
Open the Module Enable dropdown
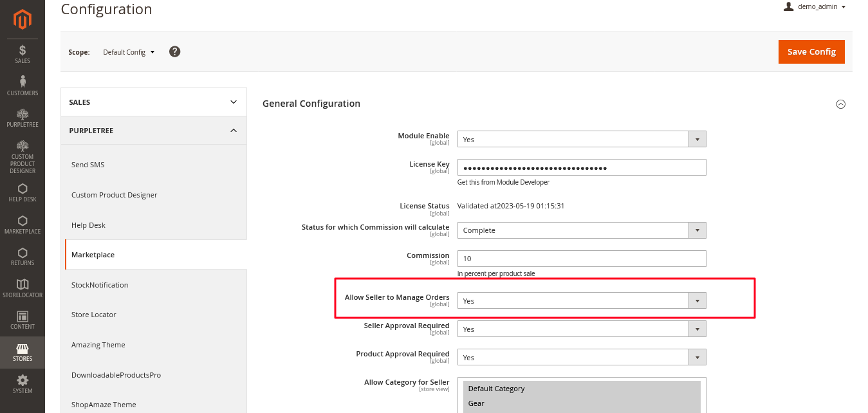click(582, 139)
